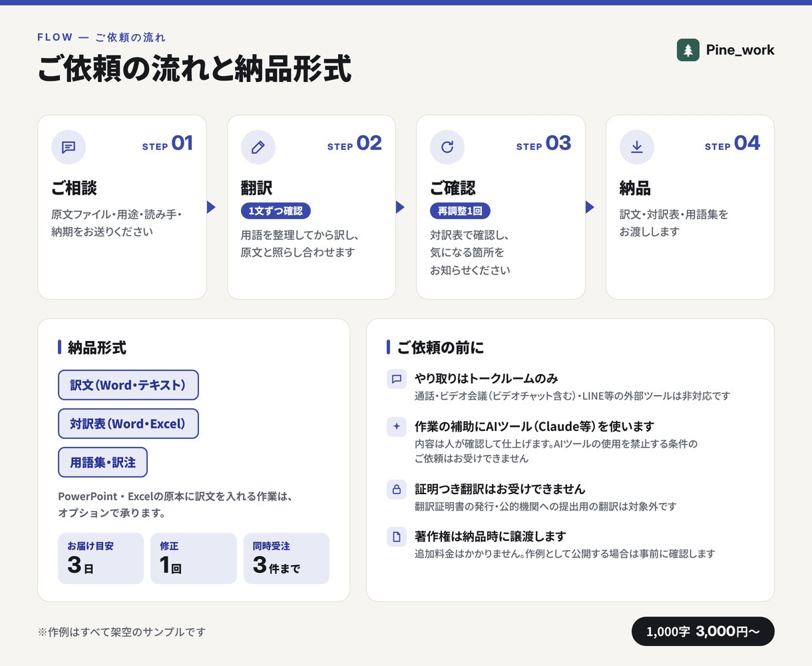812x666 pixels.
Task: Select the 訳文（Word・テキスト） format button
Action: click(x=128, y=385)
